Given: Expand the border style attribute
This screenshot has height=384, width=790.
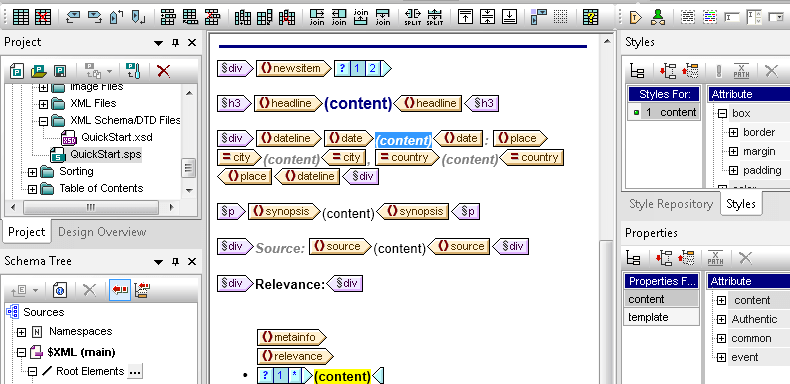Looking at the screenshot, I should pos(733,133).
